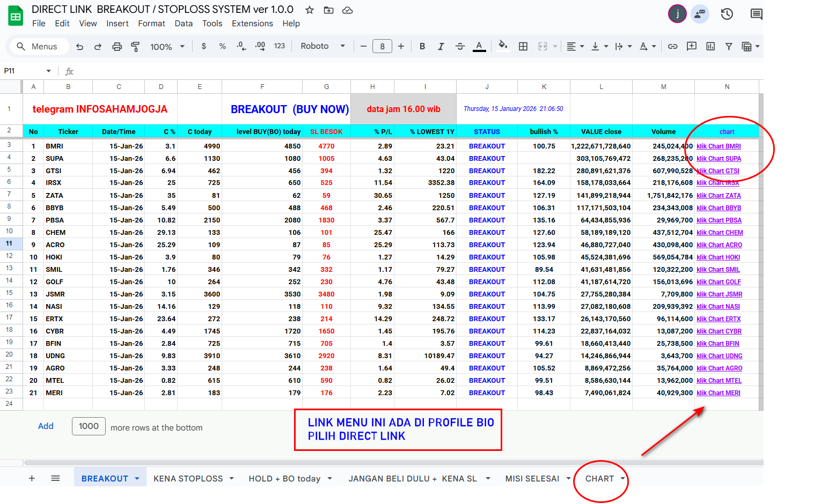
Task: Click the font size input box
Action: [x=382, y=47]
